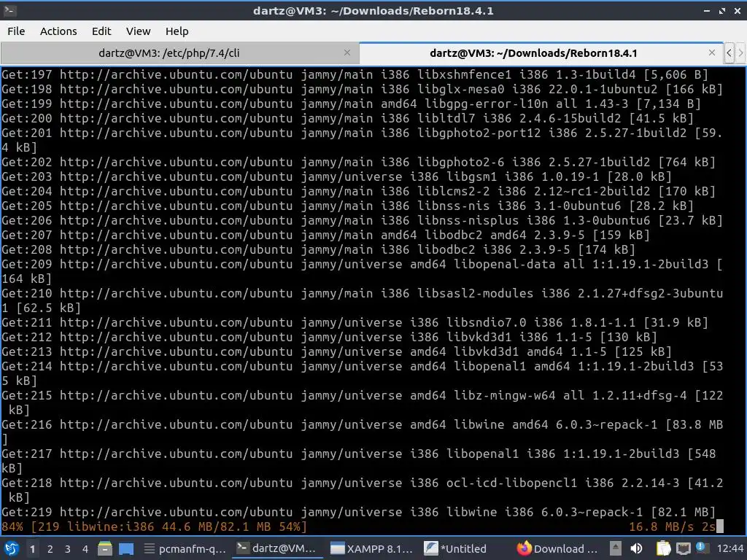Focus the dartz@VM terminal taskbar entry
The width and height of the screenshot is (747, 560).
pyautogui.click(x=276, y=548)
